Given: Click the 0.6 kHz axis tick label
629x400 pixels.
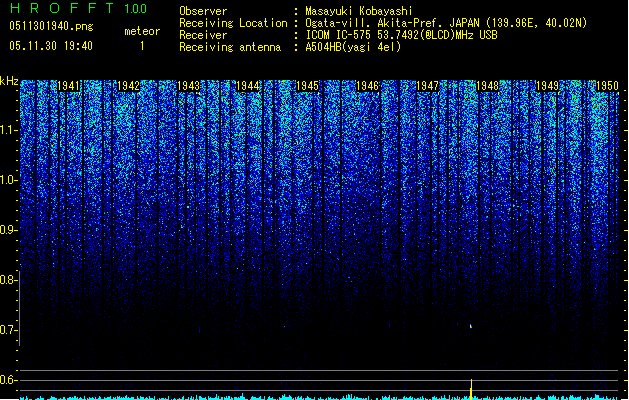Looking at the screenshot, I should pyautogui.click(x=8, y=380).
